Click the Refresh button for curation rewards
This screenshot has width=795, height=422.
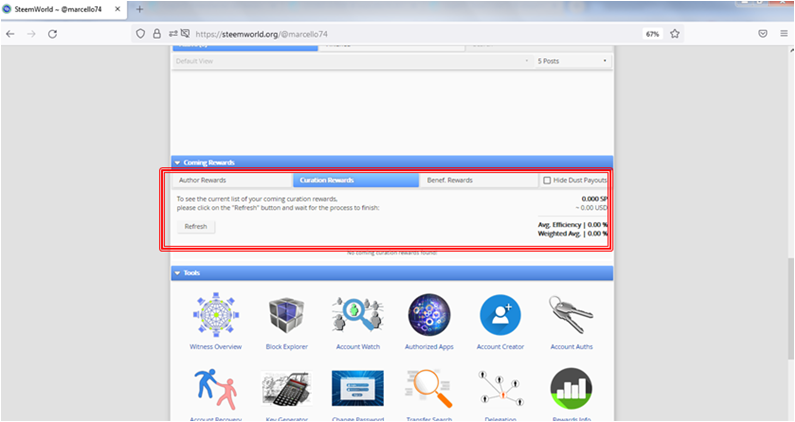[196, 227]
